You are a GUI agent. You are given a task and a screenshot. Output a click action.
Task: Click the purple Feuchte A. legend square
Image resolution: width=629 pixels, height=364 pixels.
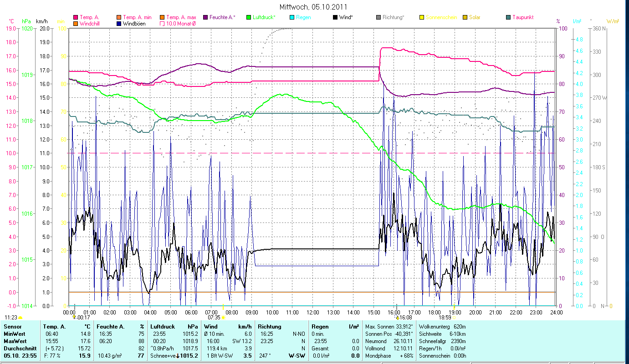click(x=205, y=17)
